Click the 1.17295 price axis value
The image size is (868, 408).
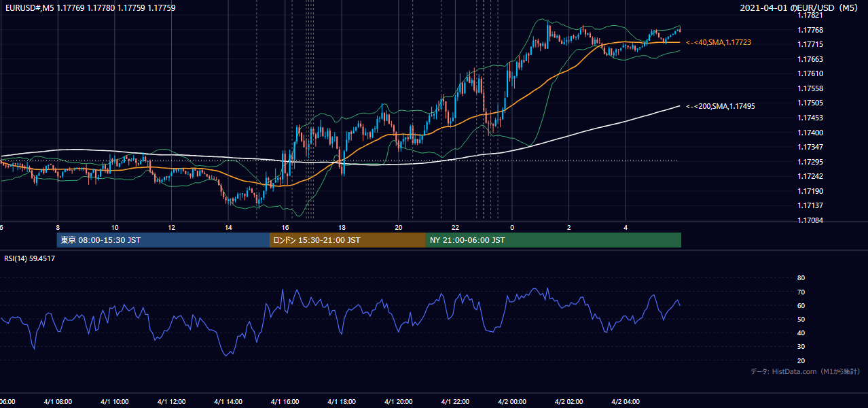click(x=810, y=162)
